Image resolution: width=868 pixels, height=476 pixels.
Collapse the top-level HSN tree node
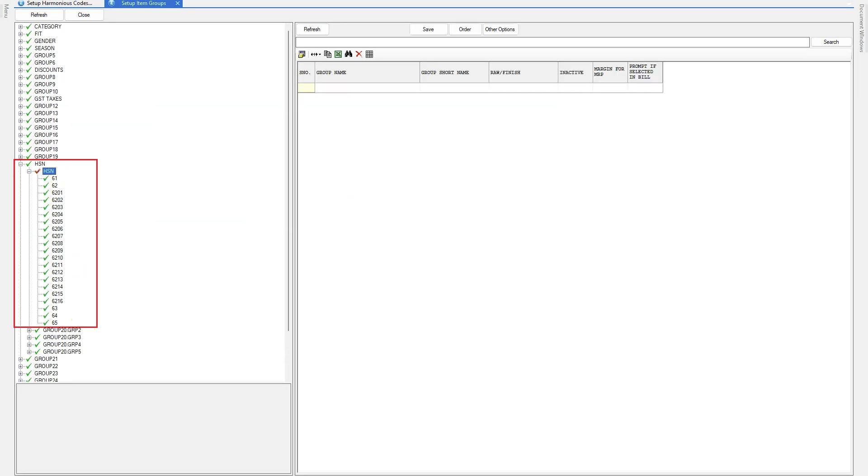(20, 164)
